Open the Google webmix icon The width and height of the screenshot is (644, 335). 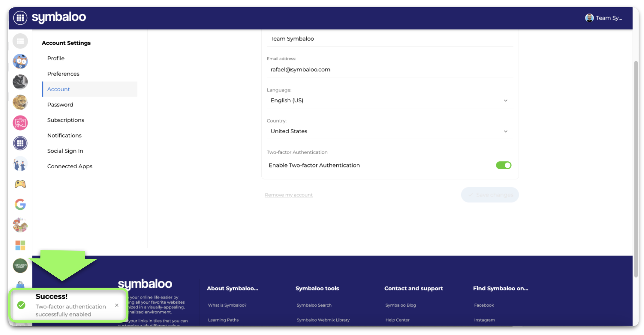[20, 204]
